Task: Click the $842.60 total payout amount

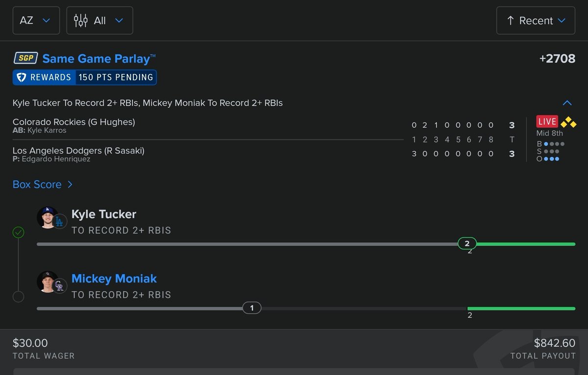Action: 555,343
